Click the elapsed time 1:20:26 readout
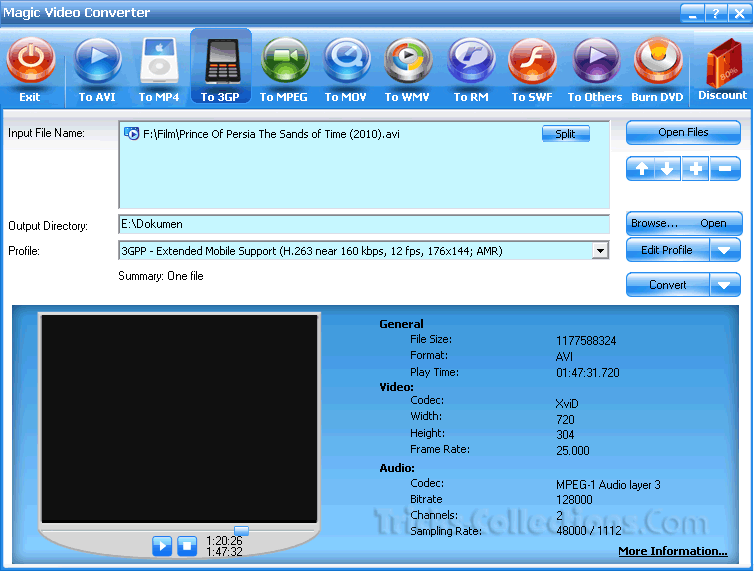 click(224, 541)
